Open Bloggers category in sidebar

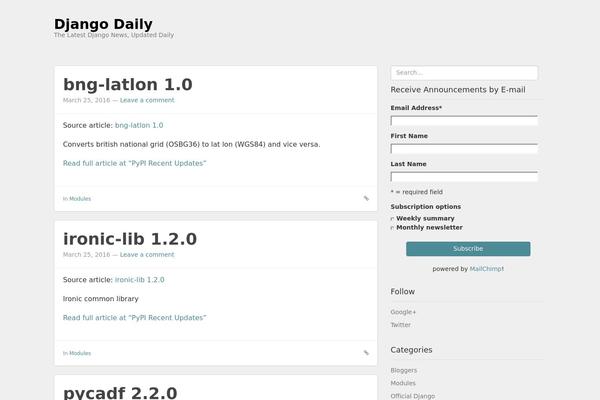[x=404, y=371]
